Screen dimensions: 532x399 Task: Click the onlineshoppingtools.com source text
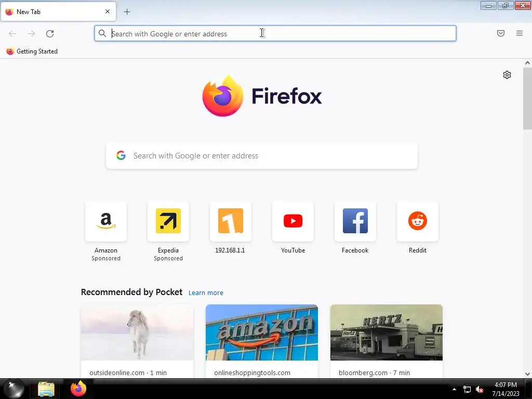click(x=252, y=373)
